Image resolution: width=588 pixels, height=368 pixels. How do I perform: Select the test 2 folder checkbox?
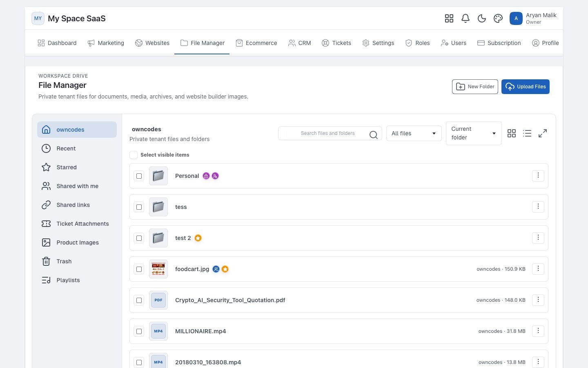[x=139, y=238]
